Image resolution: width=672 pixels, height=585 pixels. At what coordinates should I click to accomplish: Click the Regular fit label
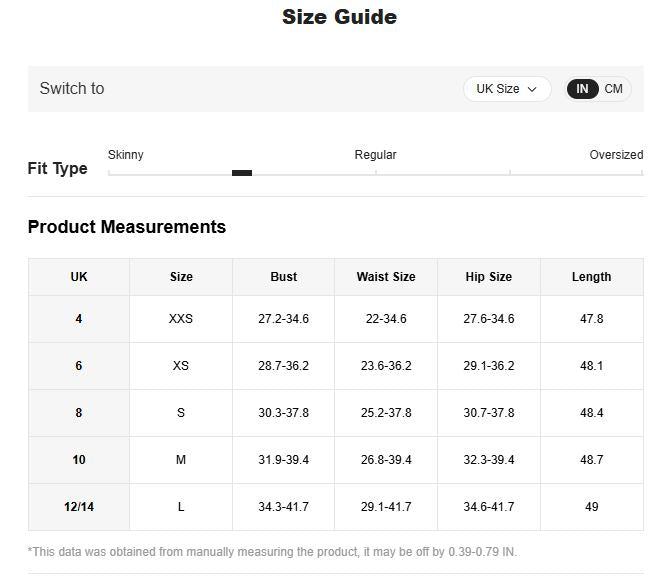(375, 155)
